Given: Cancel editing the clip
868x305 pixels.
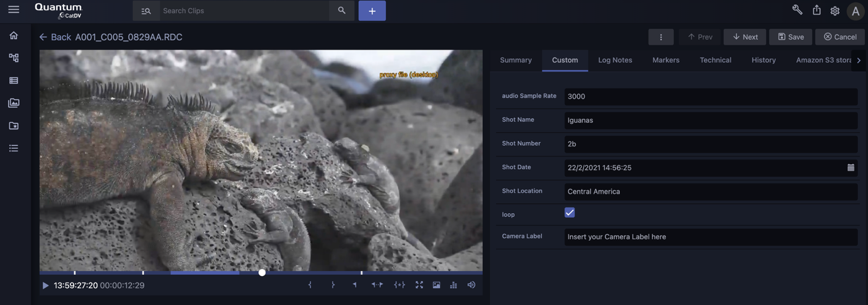Looking at the screenshot, I should pos(840,37).
